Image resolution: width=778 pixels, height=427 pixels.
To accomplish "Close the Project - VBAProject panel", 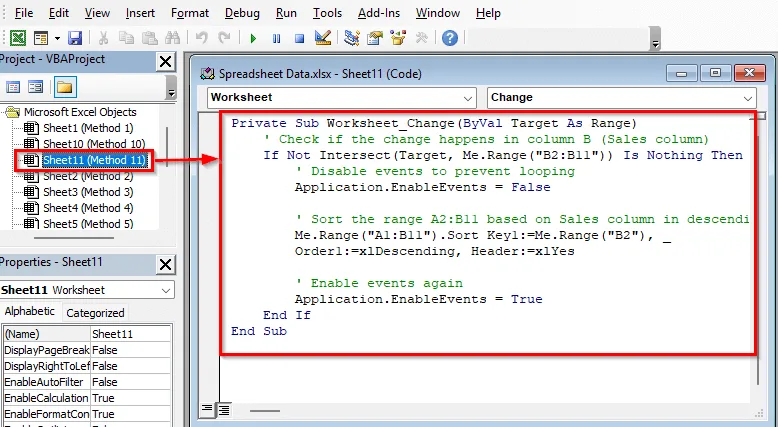I will (x=165, y=62).
